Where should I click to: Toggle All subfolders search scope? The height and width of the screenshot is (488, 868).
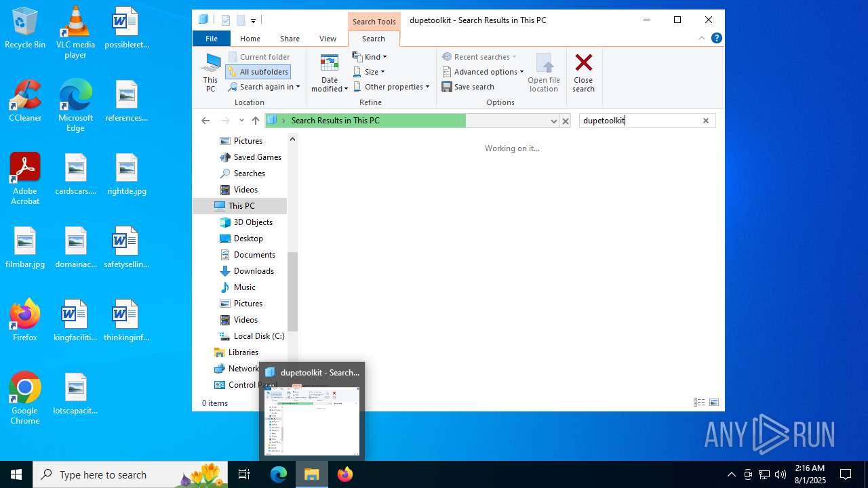pos(258,72)
